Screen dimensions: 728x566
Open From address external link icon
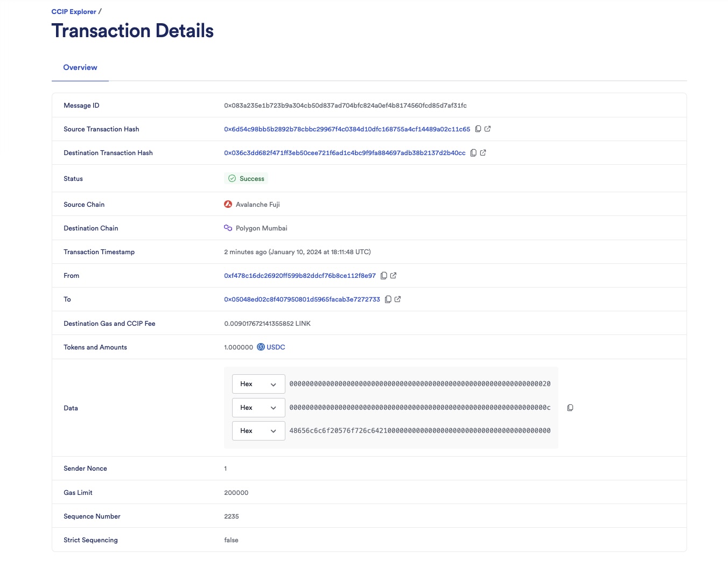(x=393, y=276)
